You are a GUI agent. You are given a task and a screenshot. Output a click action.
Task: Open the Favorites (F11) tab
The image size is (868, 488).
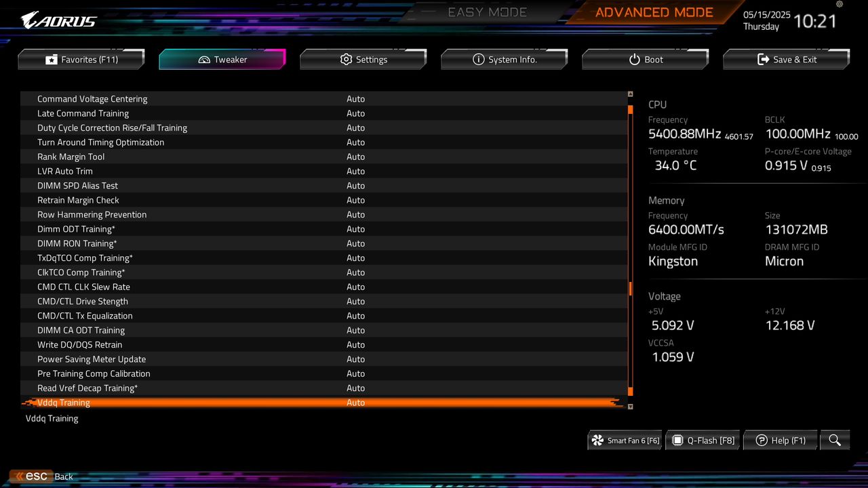pos(81,60)
